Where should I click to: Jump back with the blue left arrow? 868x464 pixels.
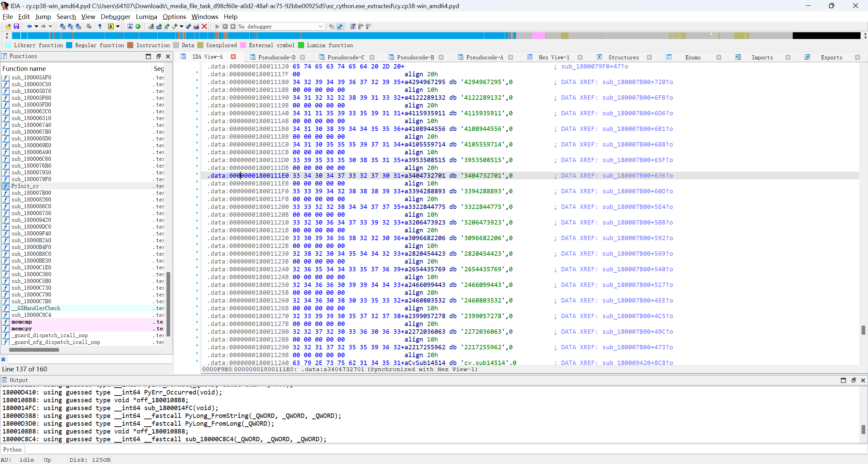pos(29,26)
